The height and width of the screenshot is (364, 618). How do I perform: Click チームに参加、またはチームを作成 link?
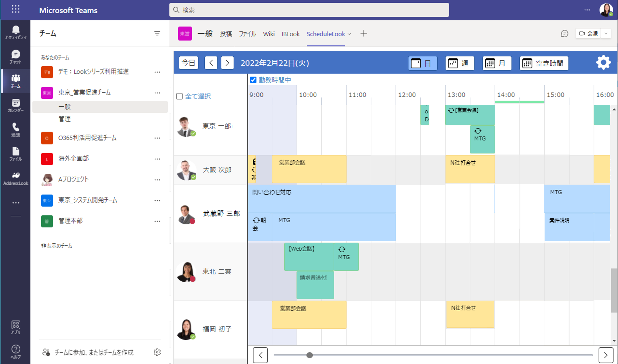(x=94, y=352)
